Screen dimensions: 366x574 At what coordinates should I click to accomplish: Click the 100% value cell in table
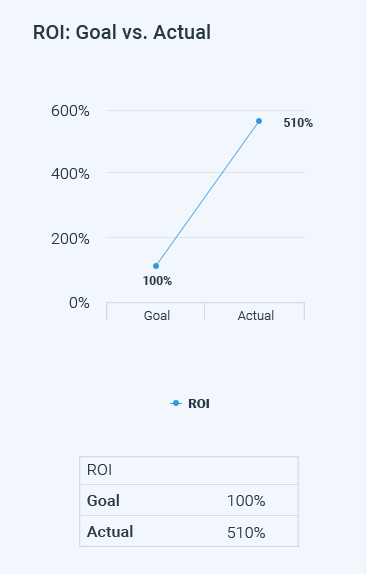coord(246,500)
